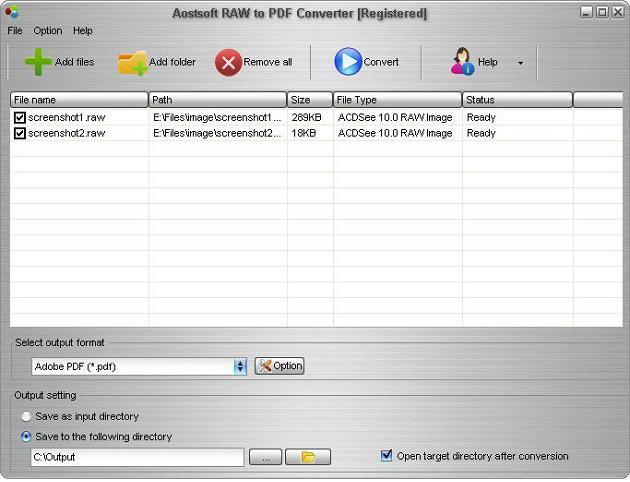
Task: Click the green plus Add files icon
Action: click(x=38, y=62)
